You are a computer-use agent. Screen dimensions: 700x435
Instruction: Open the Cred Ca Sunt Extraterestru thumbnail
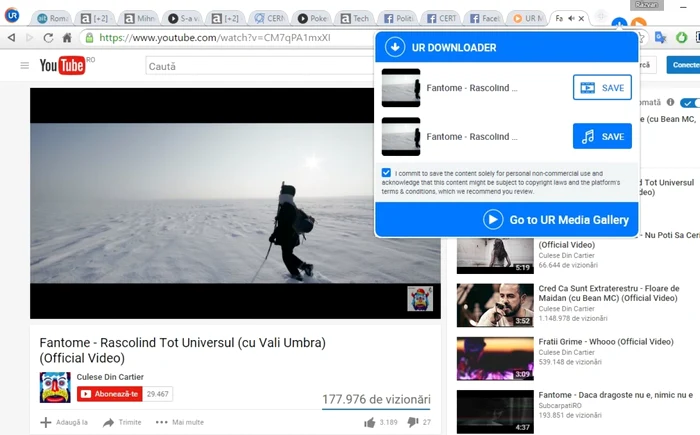(495, 305)
